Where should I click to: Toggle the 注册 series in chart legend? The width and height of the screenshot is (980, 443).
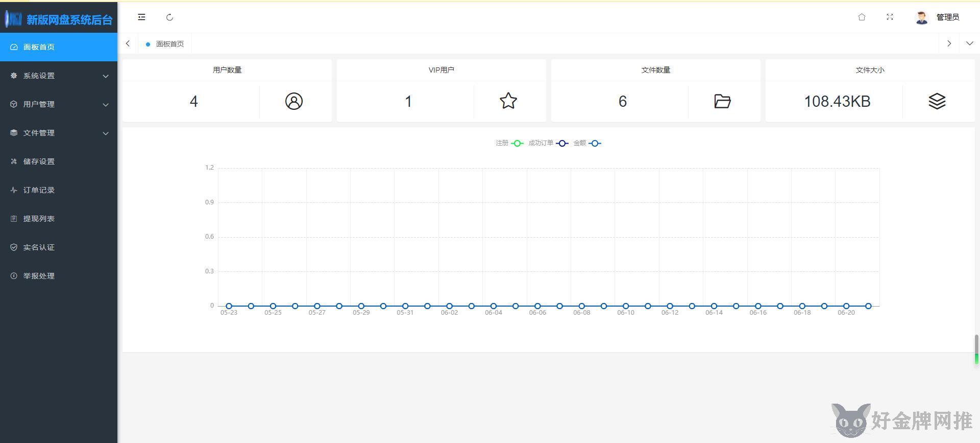coord(509,143)
